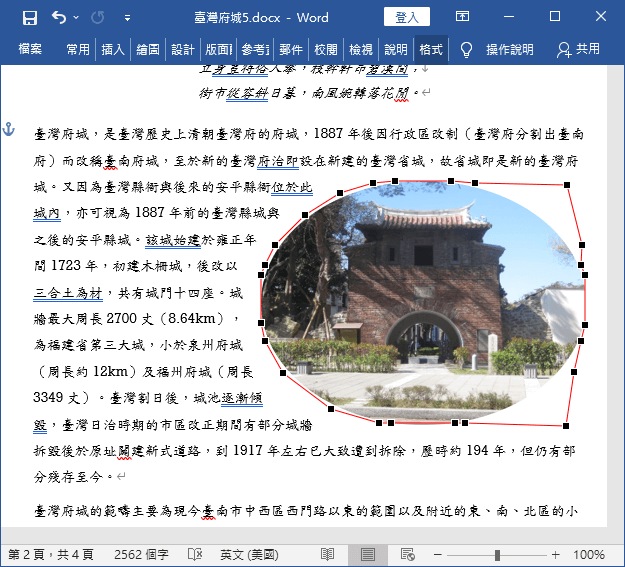Open Customize Quick Access Toolbar dropdown
Viewport: 625px width, 567px height.
127,18
